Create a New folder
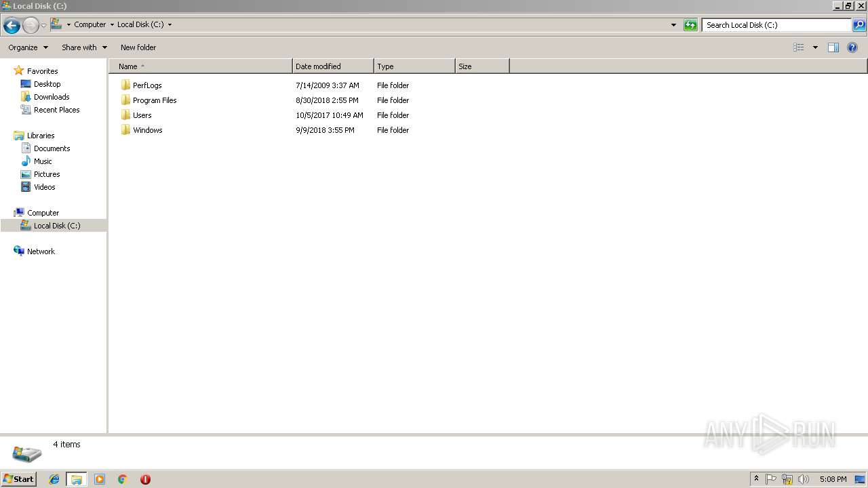The image size is (868, 488). click(x=138, y=47)
